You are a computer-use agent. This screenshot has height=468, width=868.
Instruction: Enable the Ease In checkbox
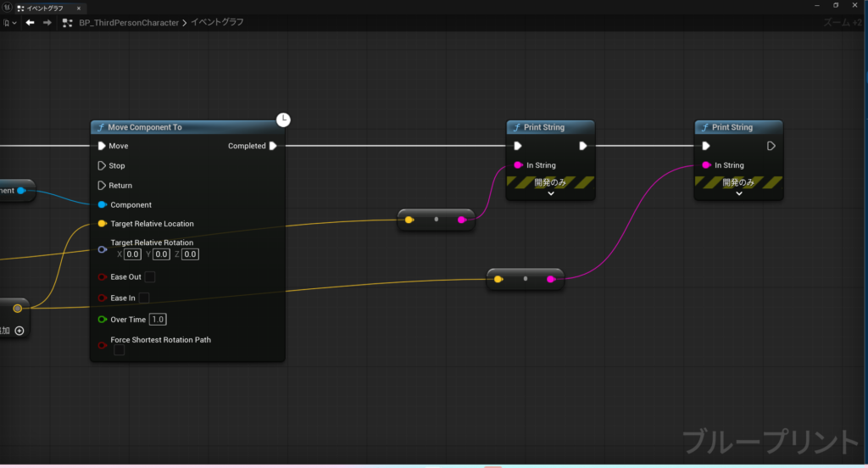144,298
